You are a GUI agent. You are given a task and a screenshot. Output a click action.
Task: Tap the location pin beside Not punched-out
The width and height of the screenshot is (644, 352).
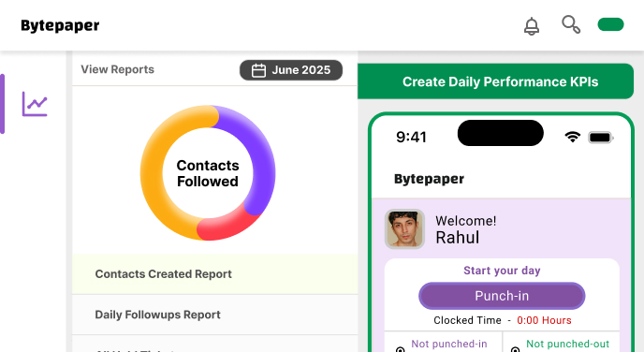tap(515, 349)
